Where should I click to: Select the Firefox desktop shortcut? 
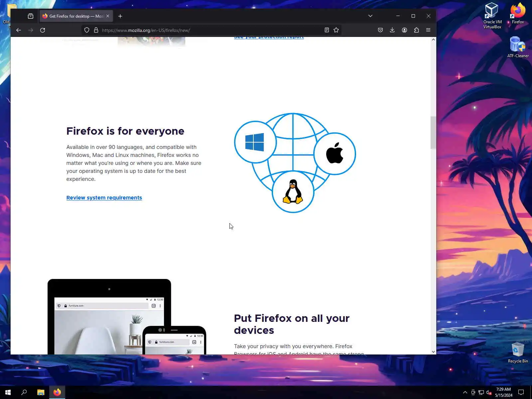518,13
